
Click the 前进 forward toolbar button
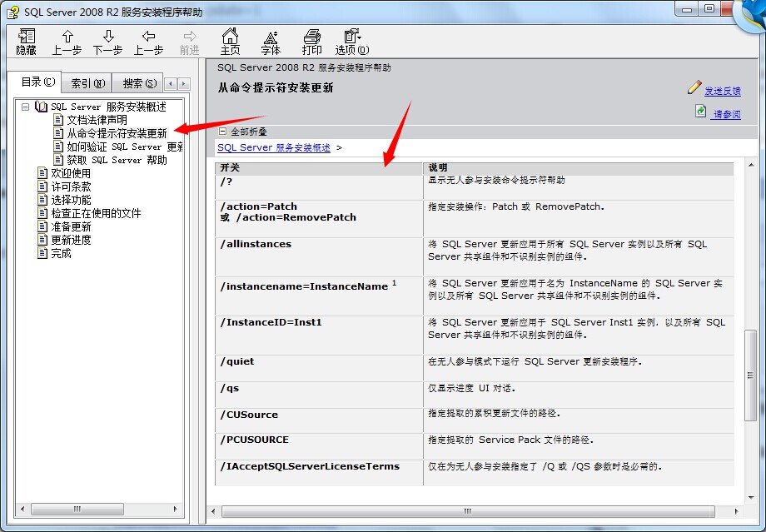point(190,42)
